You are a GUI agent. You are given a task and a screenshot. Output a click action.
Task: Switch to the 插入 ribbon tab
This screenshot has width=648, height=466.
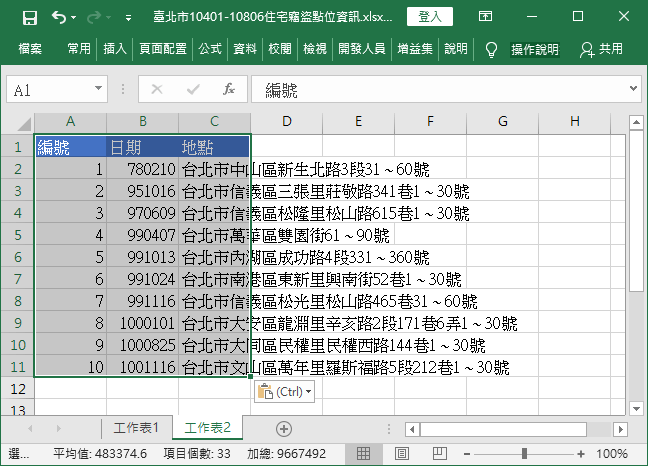[x=114, y=49]
